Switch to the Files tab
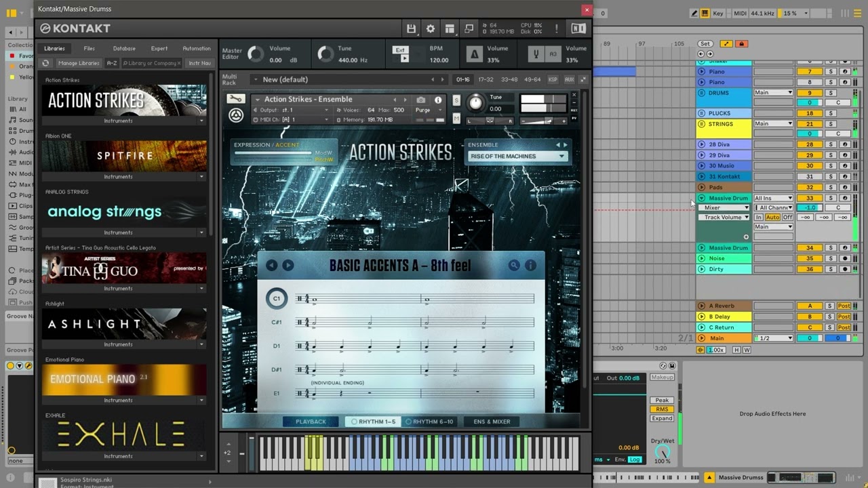This screenshot has width=868, height=488. tap(89, 48)
